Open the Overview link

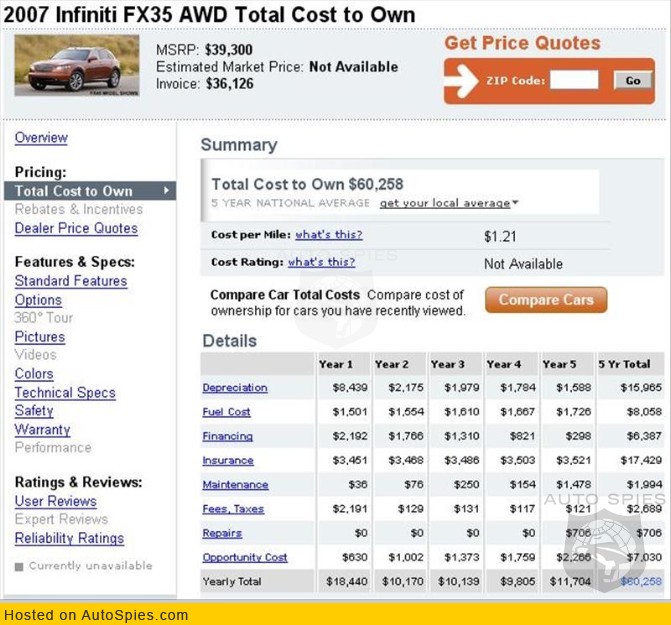(41, 138)
